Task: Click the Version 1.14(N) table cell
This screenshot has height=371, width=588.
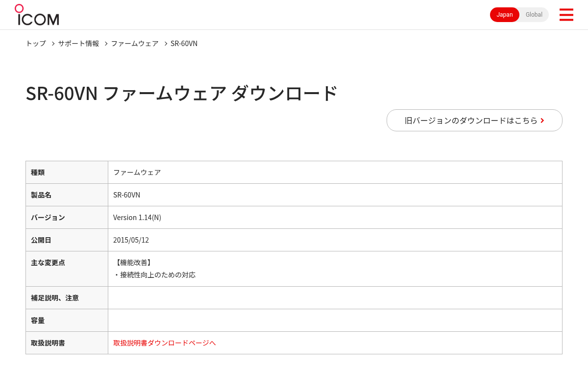Action: 335,217
